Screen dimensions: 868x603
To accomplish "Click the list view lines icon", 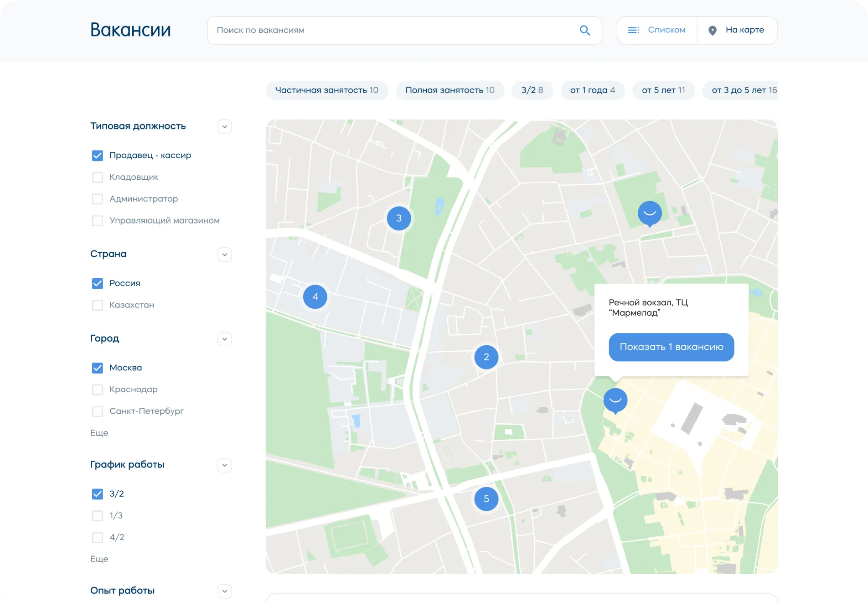I will tap(634, 30).
